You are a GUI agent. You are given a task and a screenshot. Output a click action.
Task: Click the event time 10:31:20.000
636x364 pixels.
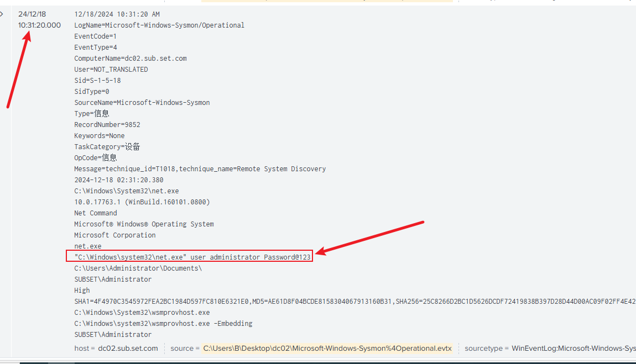(39, 25)
